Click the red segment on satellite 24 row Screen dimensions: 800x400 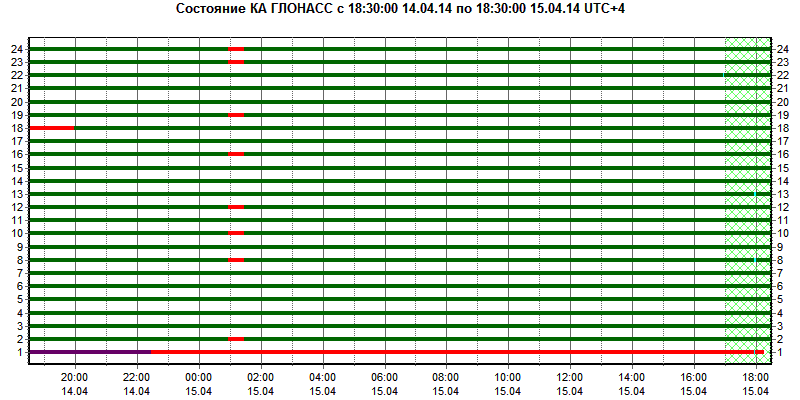point(236,49)
